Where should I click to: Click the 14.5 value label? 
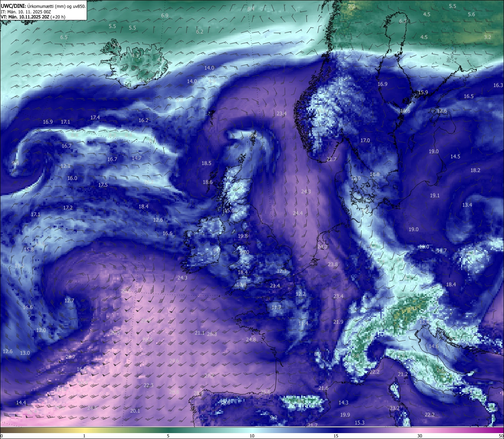coord(455,156)
